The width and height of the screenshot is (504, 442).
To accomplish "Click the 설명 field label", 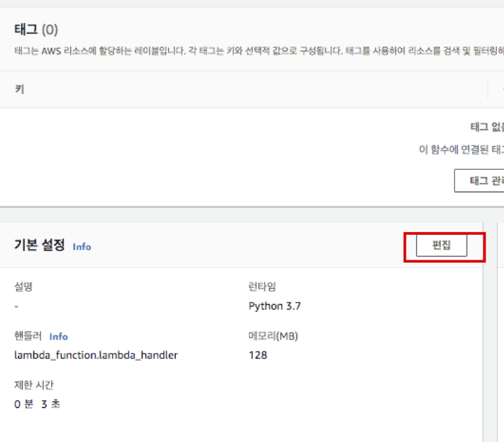I will tap(23, 286).
